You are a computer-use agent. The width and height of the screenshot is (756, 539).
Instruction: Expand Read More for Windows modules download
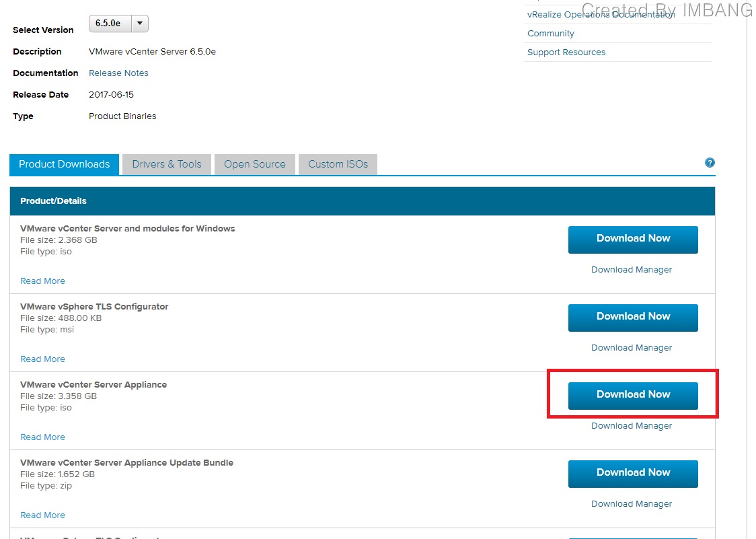42,281
